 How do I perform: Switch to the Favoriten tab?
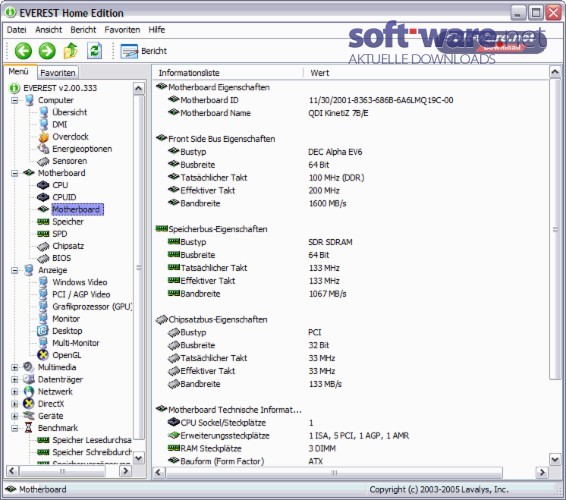pos(58,73)
